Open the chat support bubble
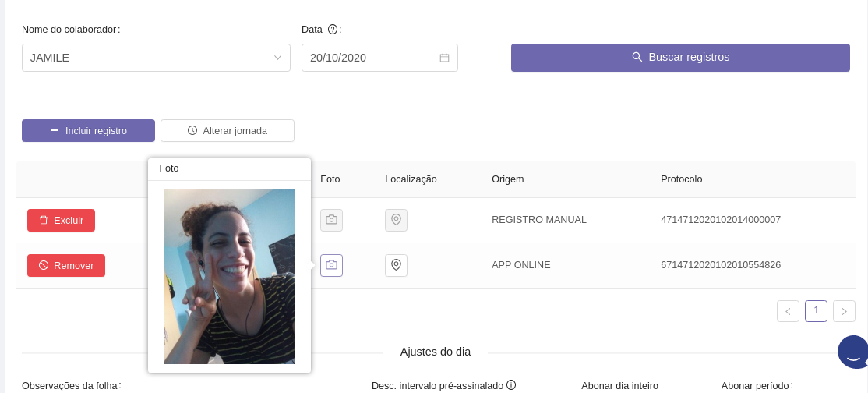Screen dimensions: 868x393 (x=852, y=352)
